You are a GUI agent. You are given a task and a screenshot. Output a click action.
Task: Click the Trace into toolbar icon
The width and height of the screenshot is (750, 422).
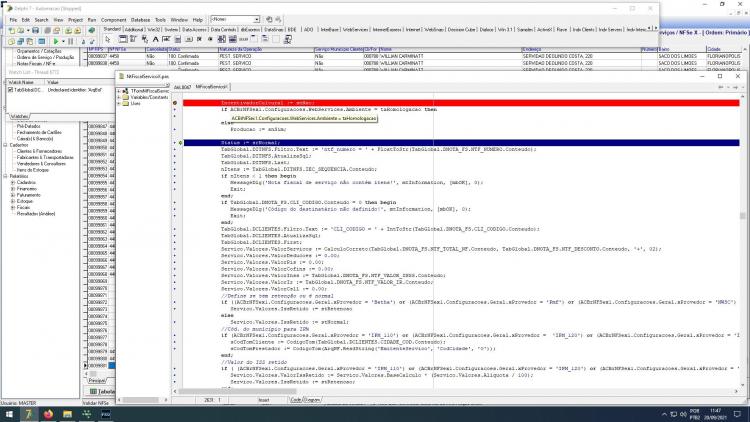tap(83, 42)
